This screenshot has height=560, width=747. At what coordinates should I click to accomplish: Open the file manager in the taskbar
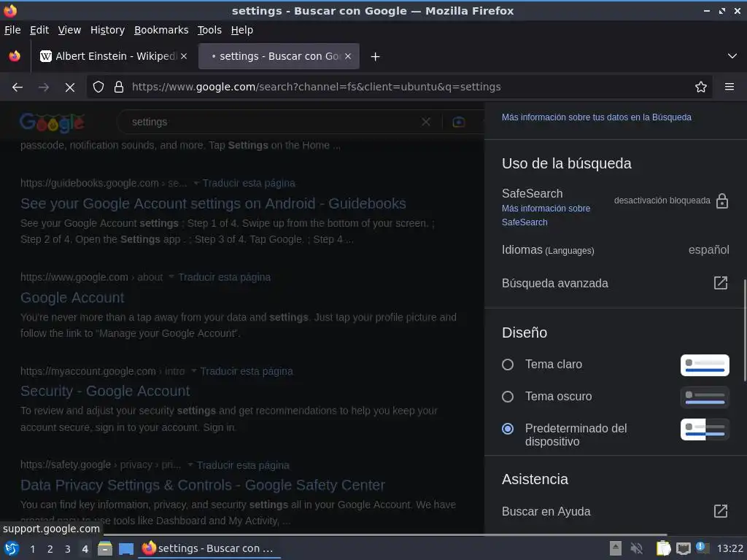(x=105, y=548)
